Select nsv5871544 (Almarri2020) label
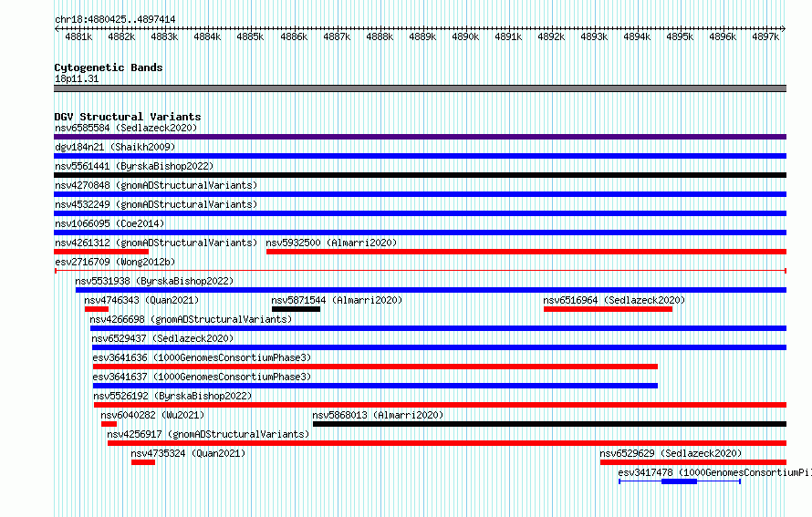 click(x=337, y=300)
